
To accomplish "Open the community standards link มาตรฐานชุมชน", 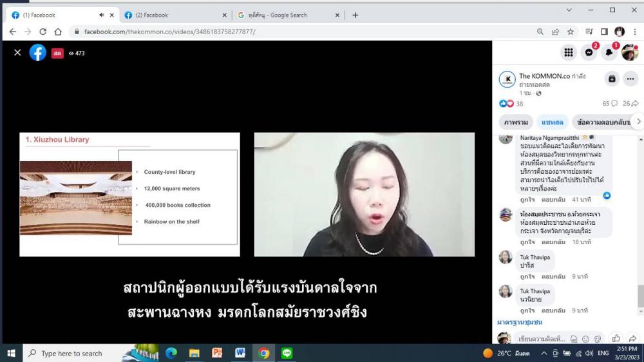I will [x=520, y=322].
